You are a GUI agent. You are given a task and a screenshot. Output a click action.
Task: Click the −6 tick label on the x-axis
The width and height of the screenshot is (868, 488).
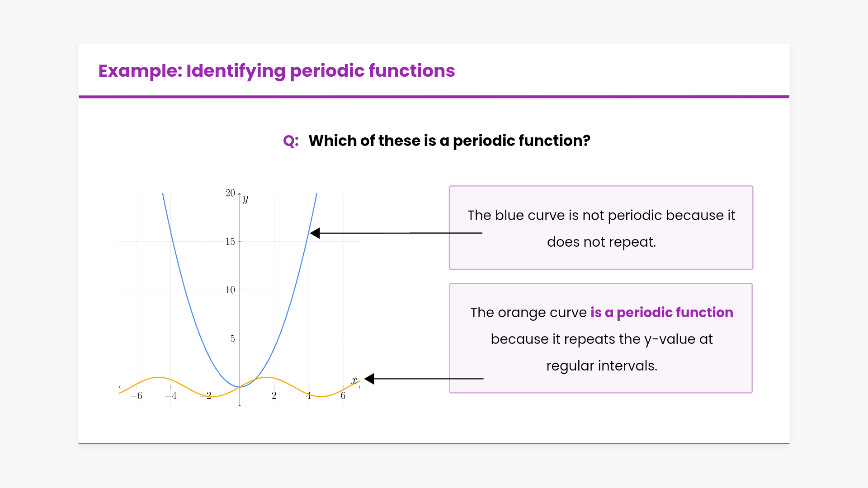point(136,396)
